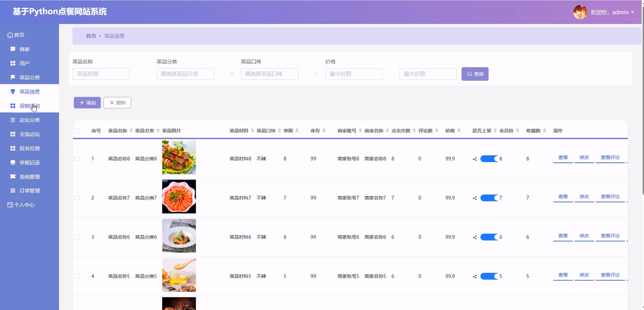Screen dimensions: 644x310
Task: Click the sliders icon beside 论坛分类
Action: 13,120
